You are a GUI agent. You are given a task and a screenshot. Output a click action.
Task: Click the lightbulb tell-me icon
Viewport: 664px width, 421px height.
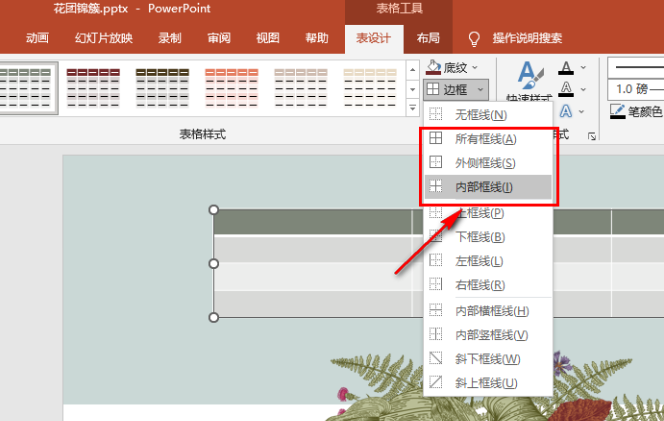[x=474, y=39]
